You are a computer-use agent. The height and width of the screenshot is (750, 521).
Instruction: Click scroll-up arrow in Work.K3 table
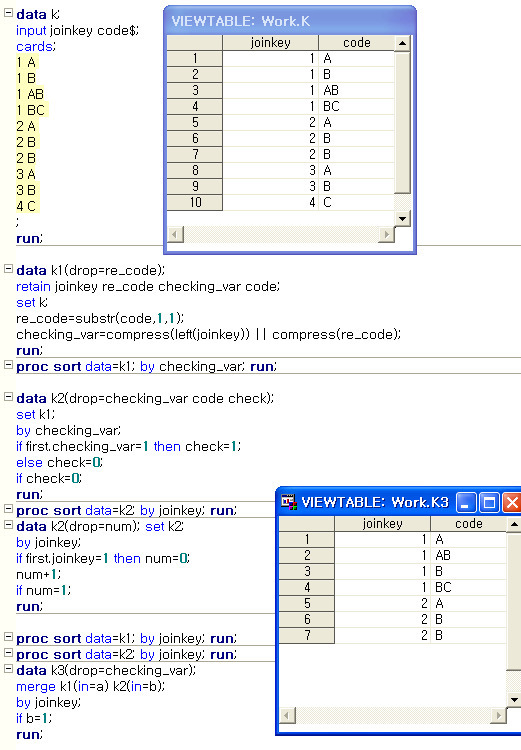tap(514, 524)
